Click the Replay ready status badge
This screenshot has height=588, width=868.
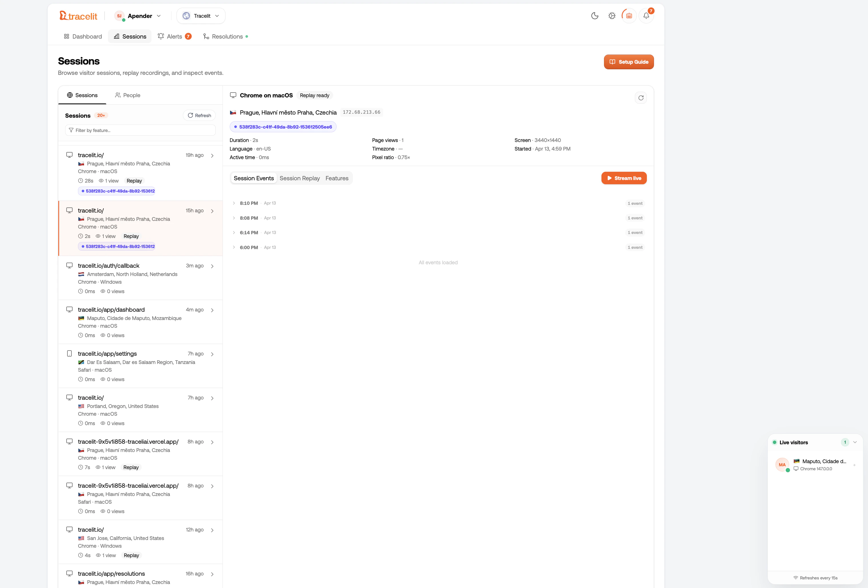tap(315, 95)
